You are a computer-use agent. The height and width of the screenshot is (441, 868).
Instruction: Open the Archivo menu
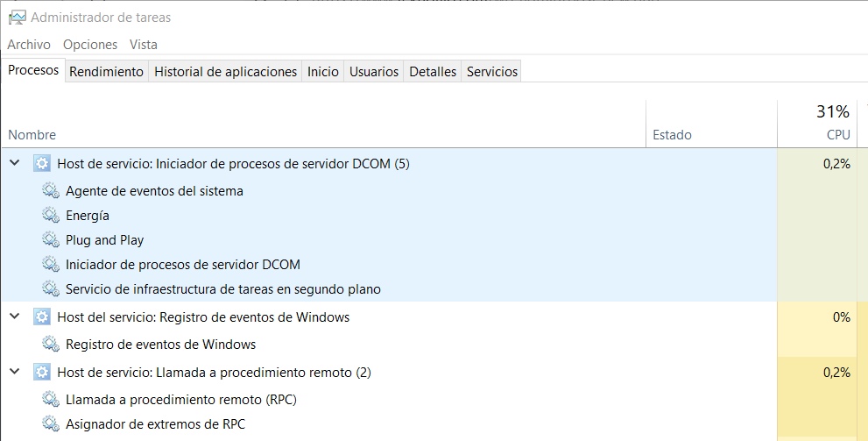pos(29,45)
